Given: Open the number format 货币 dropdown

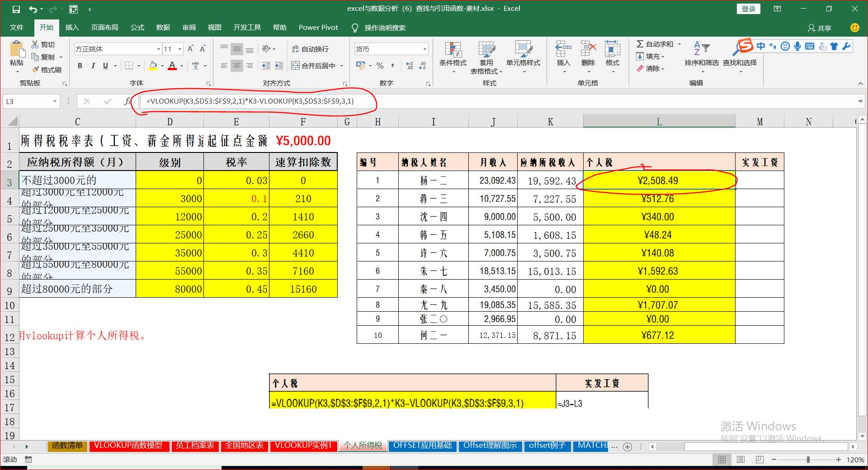Looking at the screenshot, I should pos(425,49).
